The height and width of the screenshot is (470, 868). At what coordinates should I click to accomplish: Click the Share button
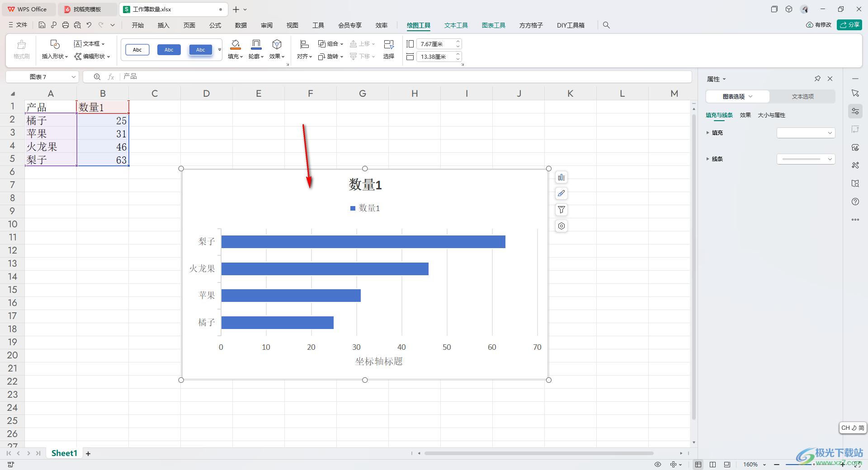849,25
